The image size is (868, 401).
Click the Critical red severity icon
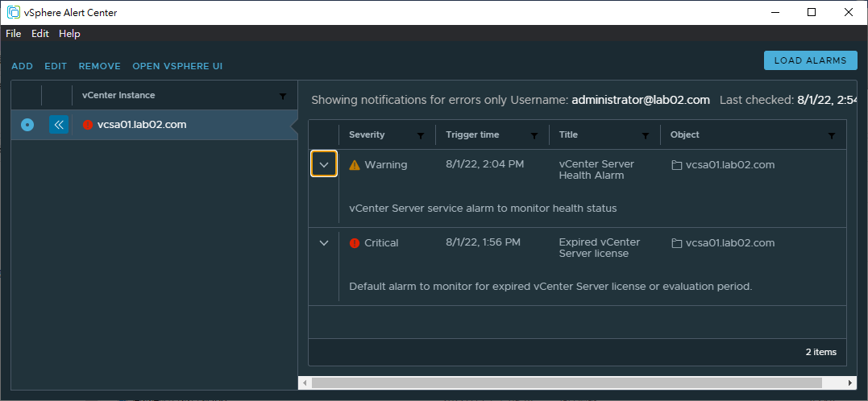click(x=355, y=243)
